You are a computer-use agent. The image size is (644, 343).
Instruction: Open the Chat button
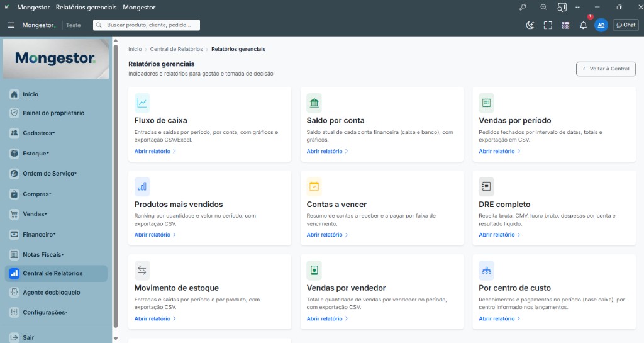coord(626,25)
